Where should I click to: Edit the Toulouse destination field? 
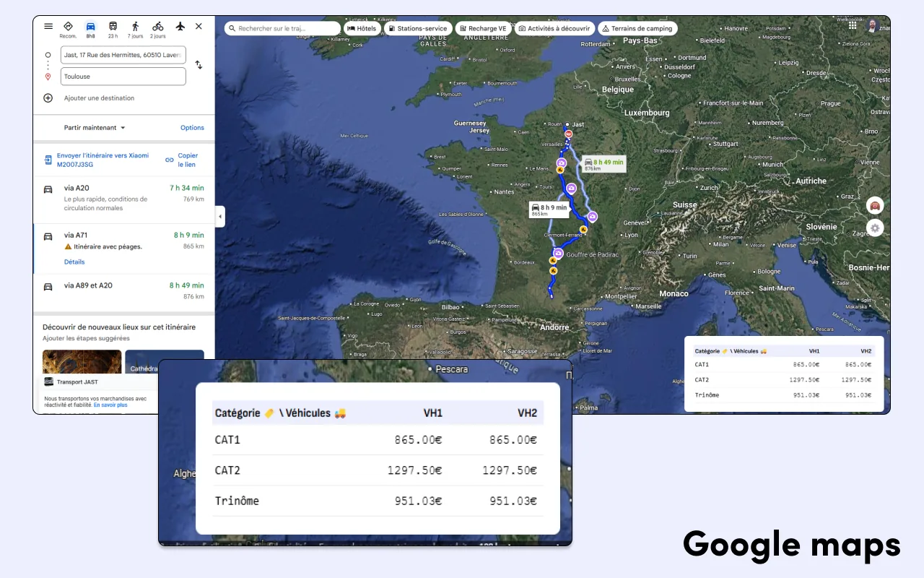(123, 77)
